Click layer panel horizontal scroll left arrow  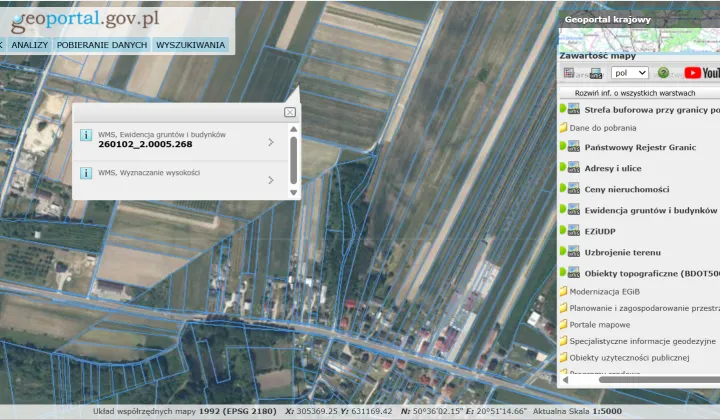point(566,380)
